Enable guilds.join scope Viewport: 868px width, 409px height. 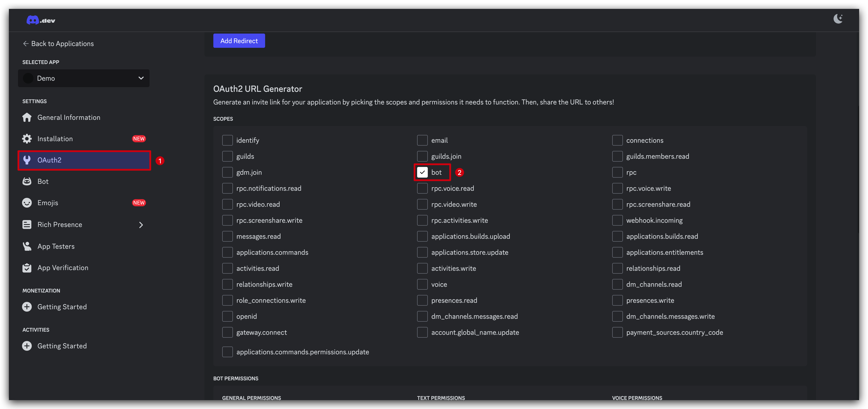click(422, 156)
